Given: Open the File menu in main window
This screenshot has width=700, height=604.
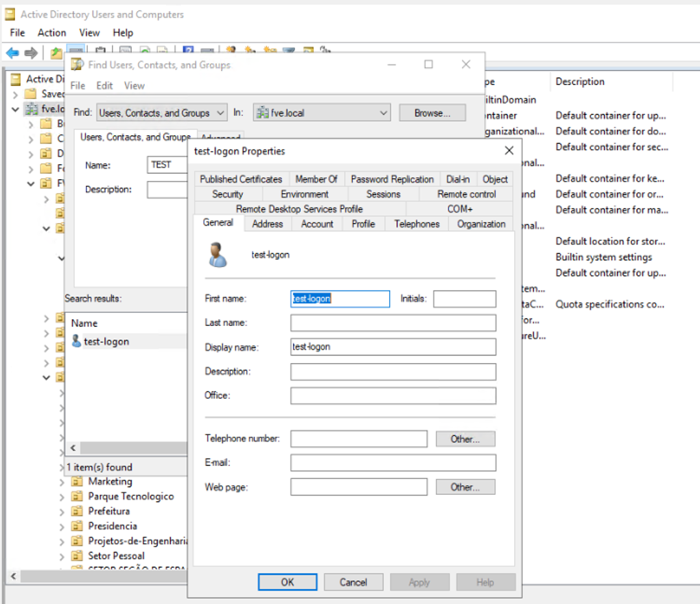Looking at the screenshot, I should click(x=17, y=32).
